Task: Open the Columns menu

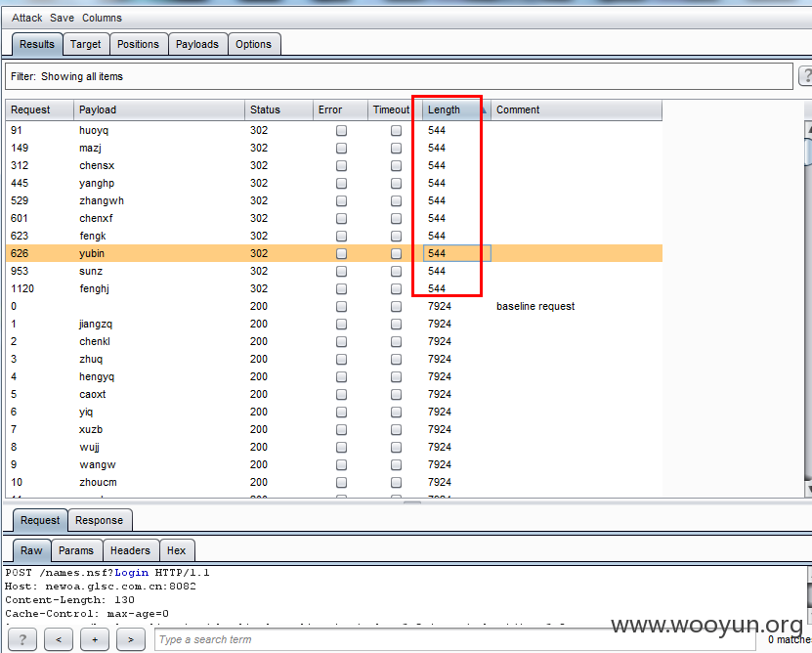Action: (x=102, y=18)
